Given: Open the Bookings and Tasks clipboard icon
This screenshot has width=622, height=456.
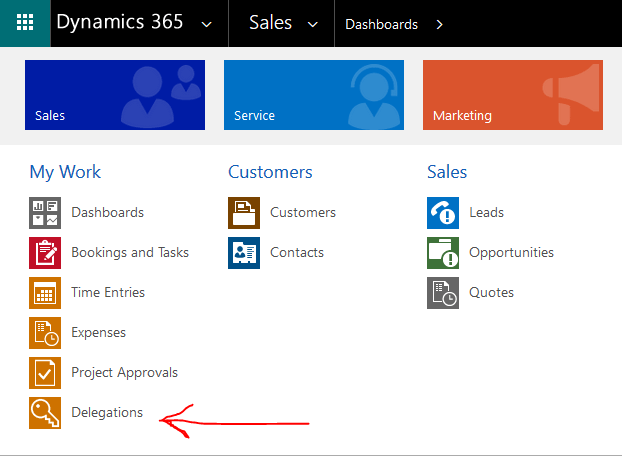Looking at the screenshot, I should pos(45,253).
